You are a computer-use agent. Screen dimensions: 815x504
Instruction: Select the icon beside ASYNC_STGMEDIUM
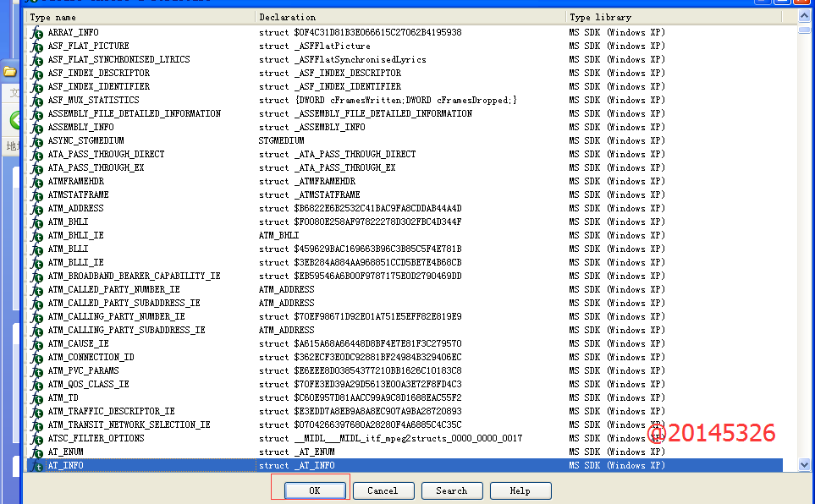click(x=36, y=141)
